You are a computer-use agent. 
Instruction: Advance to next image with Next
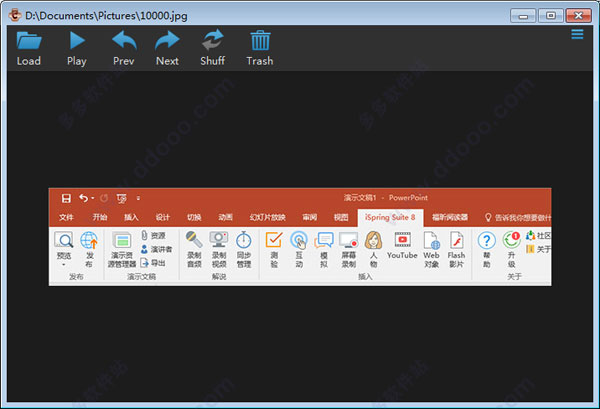tap(167, 41)
